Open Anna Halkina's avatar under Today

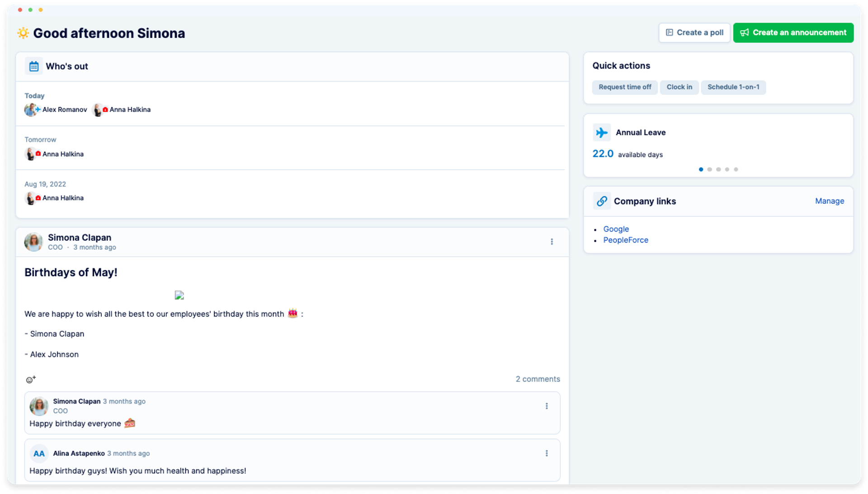(98, 110)
